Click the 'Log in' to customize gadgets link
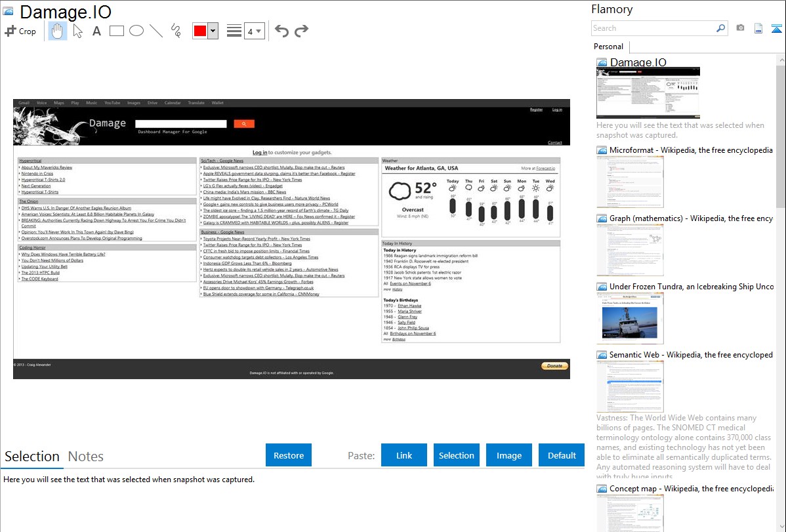The image size is (786, 532). [x=260, y=152]
